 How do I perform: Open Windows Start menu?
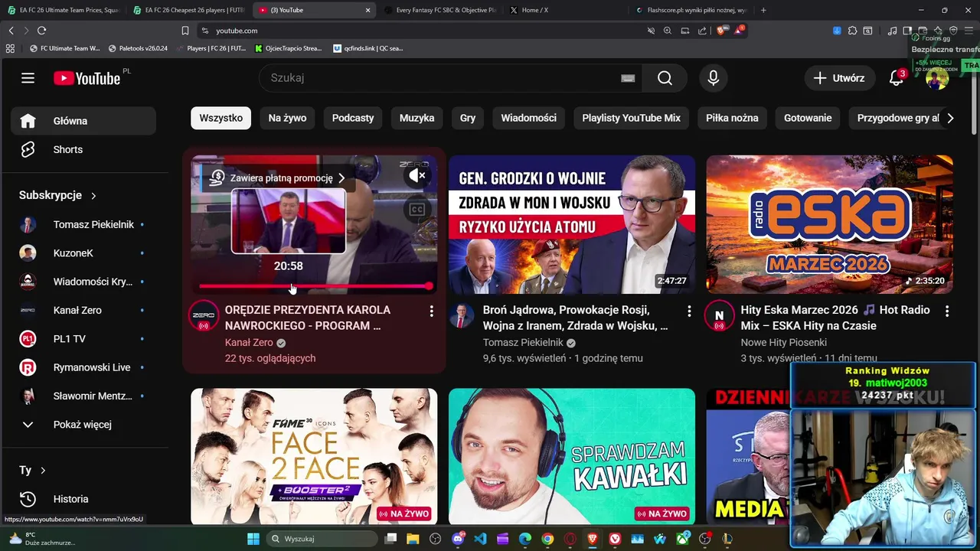(253, 539)
